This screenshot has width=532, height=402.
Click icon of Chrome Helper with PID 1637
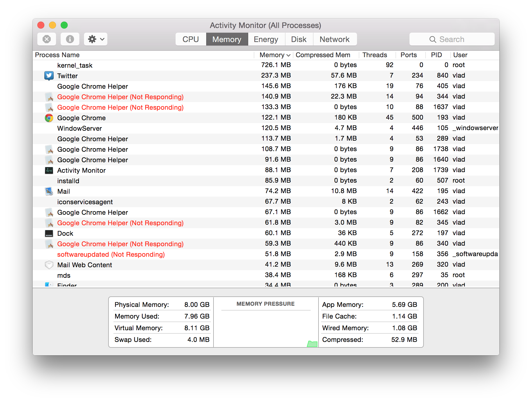click(49, 107)
